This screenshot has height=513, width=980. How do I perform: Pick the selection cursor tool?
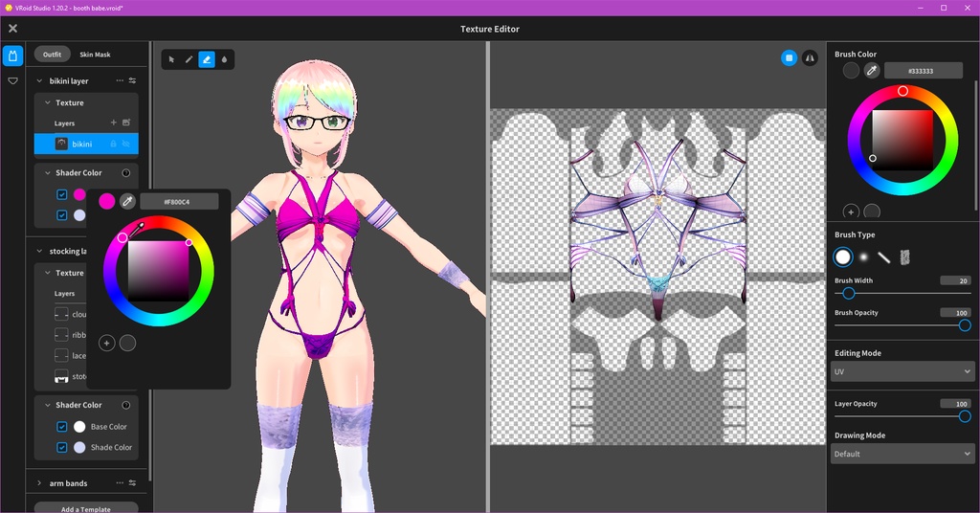point(171,59)
